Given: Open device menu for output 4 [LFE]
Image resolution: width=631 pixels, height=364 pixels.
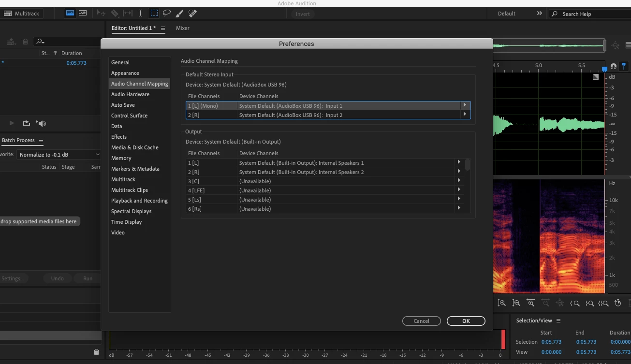Looking at the screenshot, I should coord(459,190).
